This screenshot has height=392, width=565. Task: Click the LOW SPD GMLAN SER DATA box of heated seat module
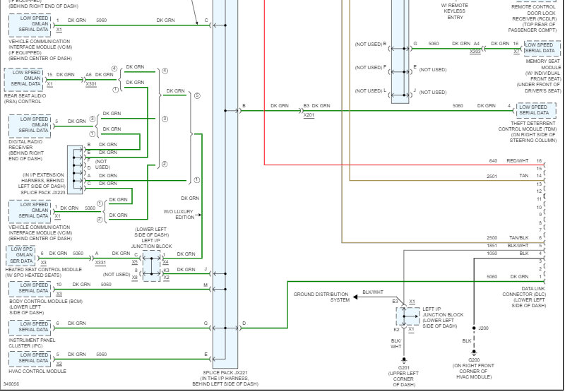pyautogui.click(x=20, y=255)
